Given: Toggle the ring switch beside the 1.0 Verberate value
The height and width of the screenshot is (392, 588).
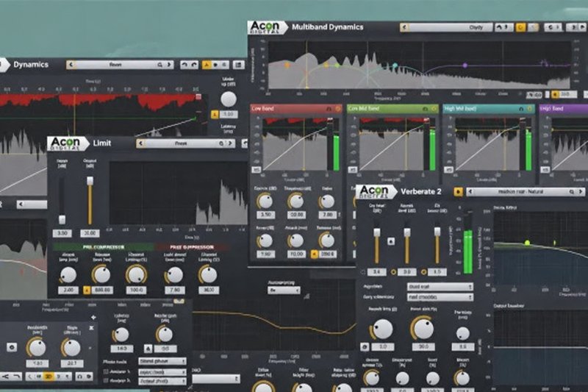Looking at the screenshot, I should pyautogui.click(x=424, y=272).
